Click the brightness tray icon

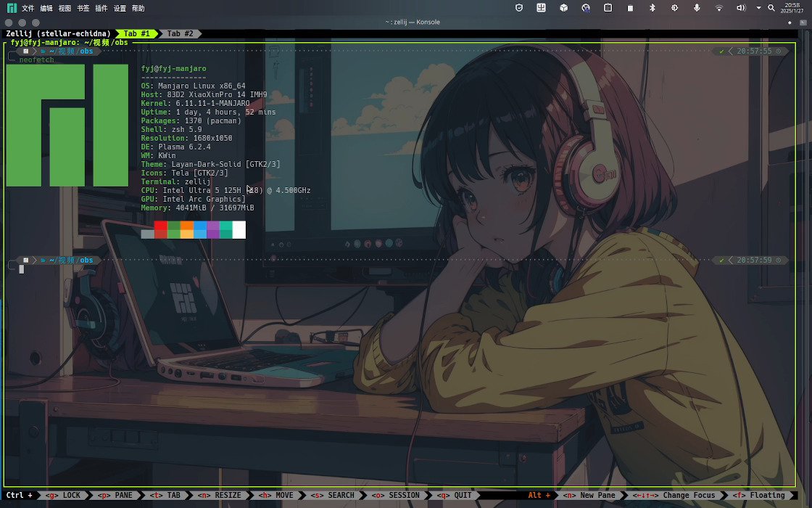[675, 8]
